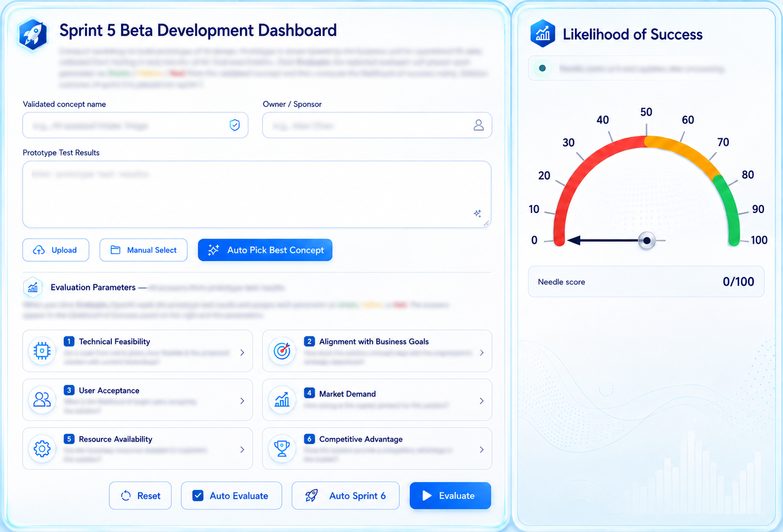Viewport: 783px width, 532px height.
Task: Expand the Resource Availability chevron
Action: pos(242,450)
